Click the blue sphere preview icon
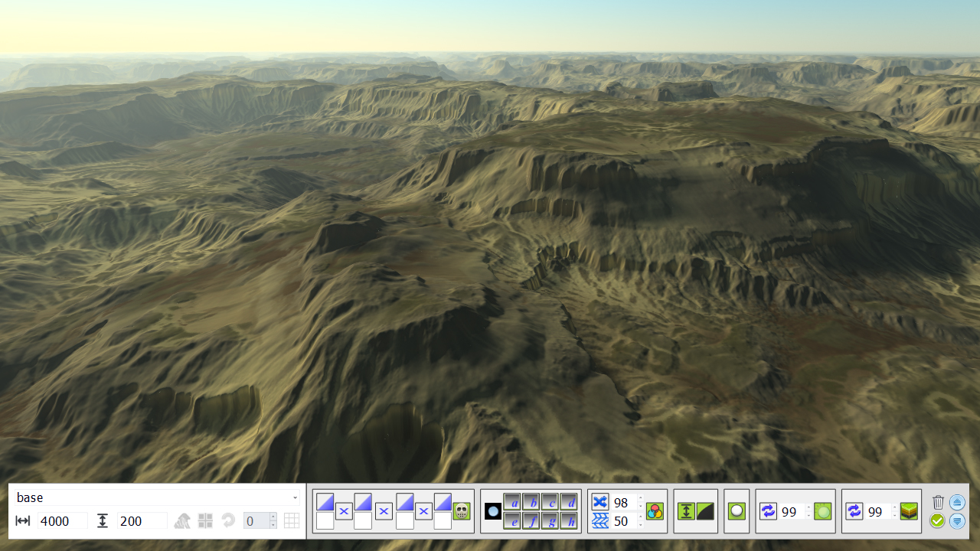This screenshot has width=980, height=551. tap(493, 511)
